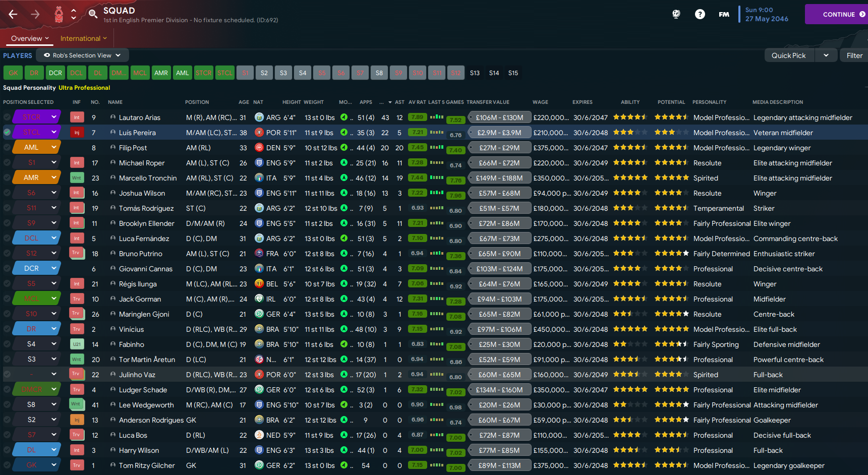
Task: Open the help question mark icon
Action: pyautogui.click(x=700, y=14)
